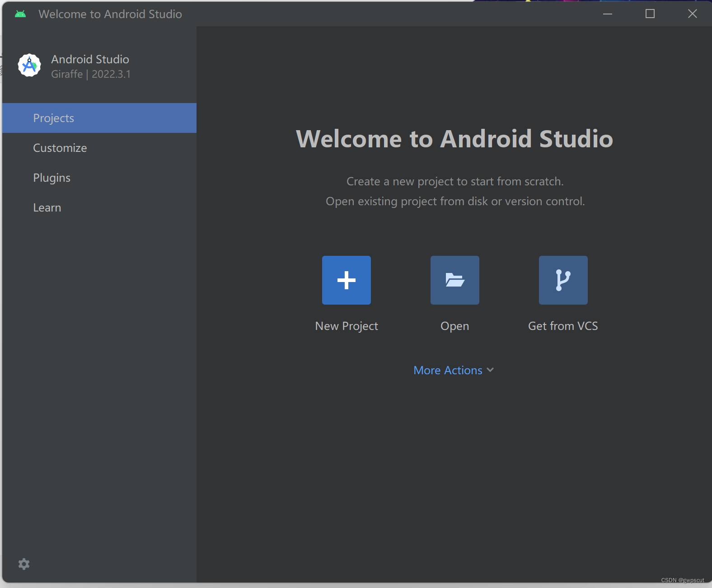This screenshot has width=712, height=588.
Task: Click the green Android title bar icon
Action: pos(20,14)
